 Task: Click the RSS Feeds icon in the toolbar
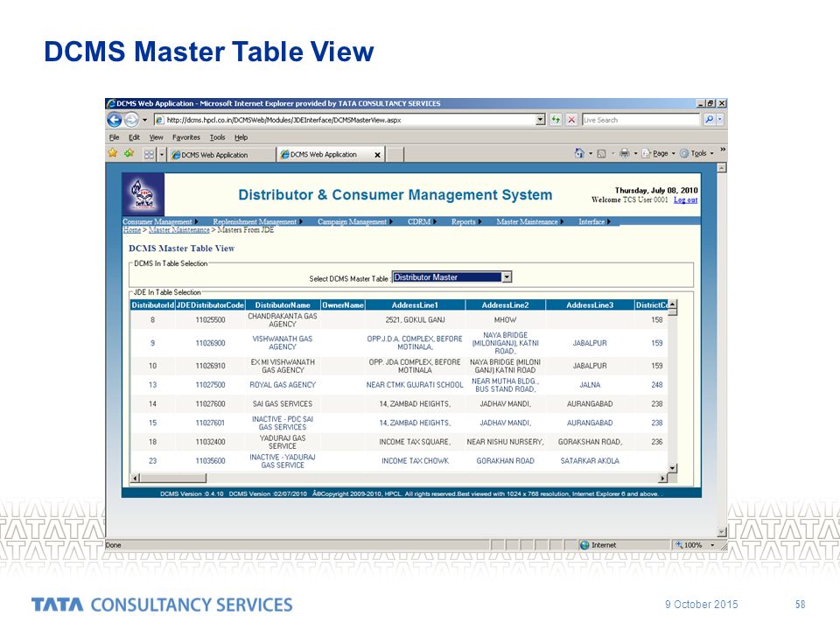[601, 154]
